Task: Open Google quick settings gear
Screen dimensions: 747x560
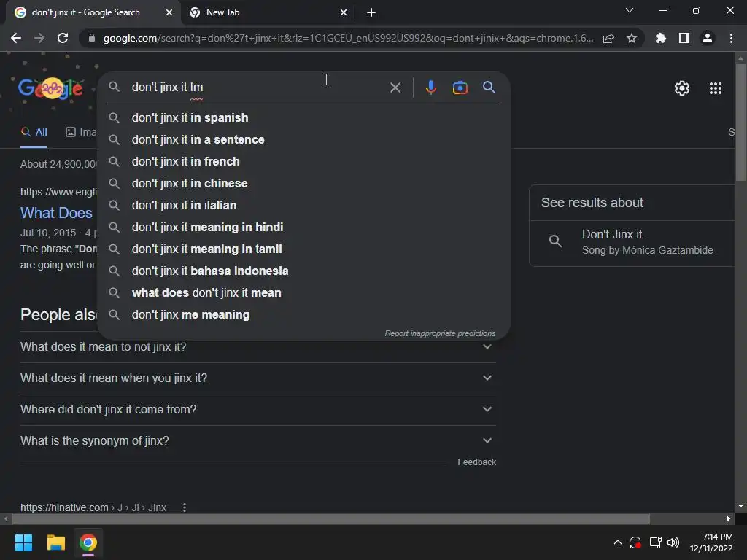Action: tap(682, 88)
